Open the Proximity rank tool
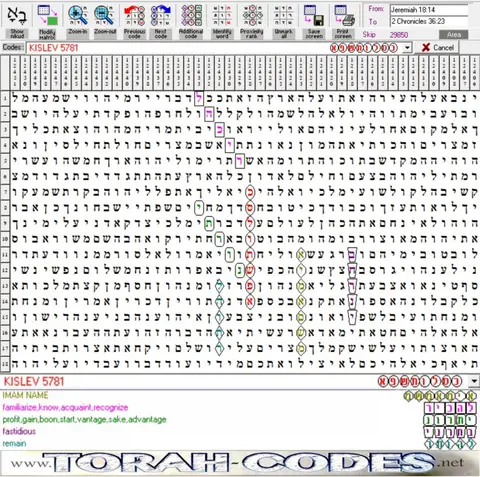 coord(252,15)
